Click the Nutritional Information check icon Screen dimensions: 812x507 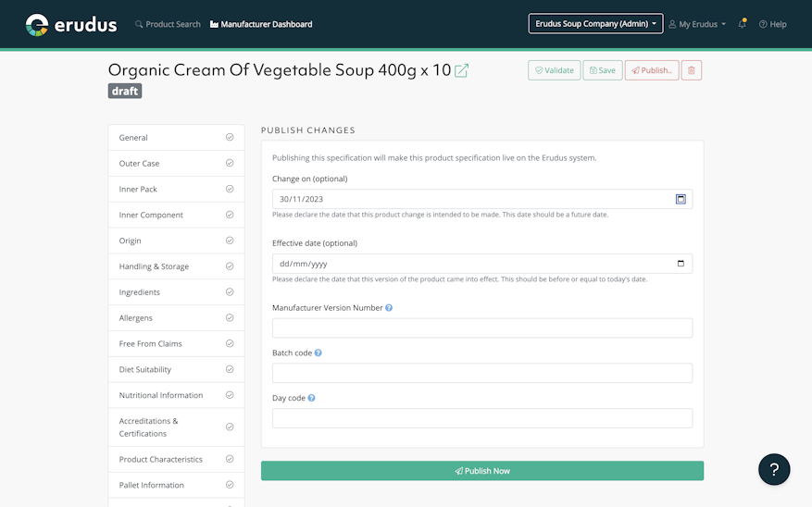click(230, 395)
